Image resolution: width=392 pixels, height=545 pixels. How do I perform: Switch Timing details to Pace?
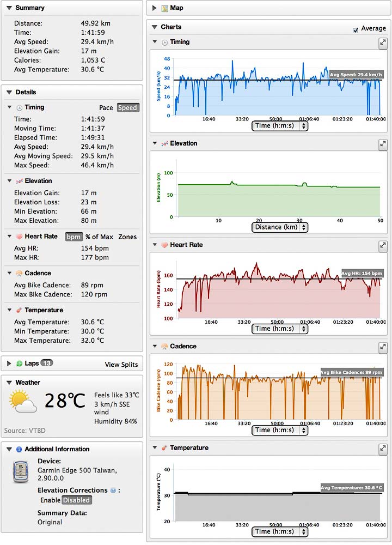pyautogui.click(x=106, y=108)
